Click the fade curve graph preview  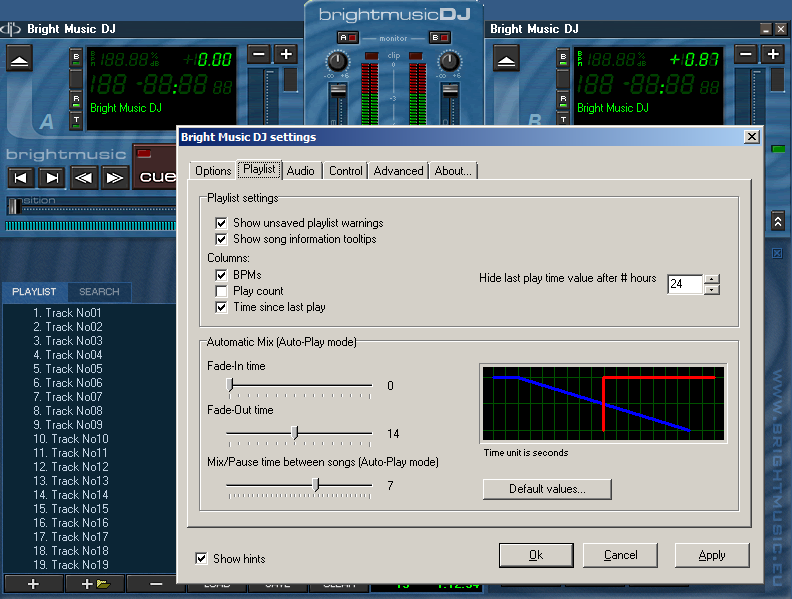[x=603, y=404]
